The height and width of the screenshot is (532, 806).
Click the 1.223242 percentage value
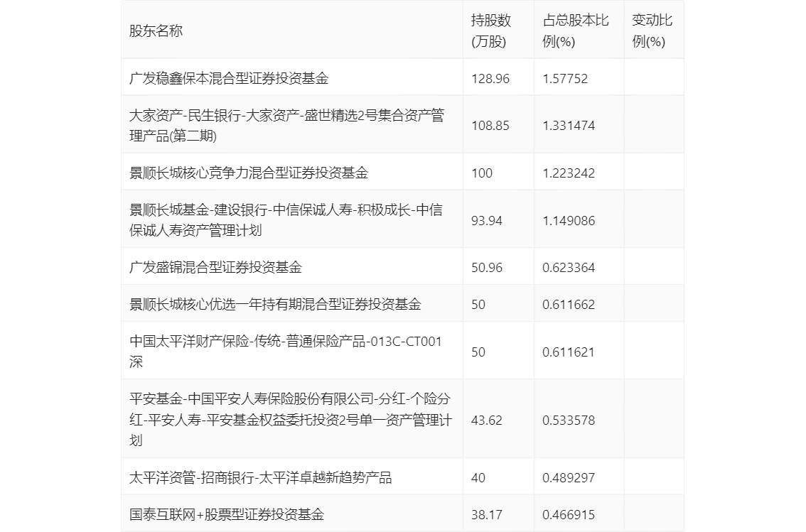coord(569,173)
